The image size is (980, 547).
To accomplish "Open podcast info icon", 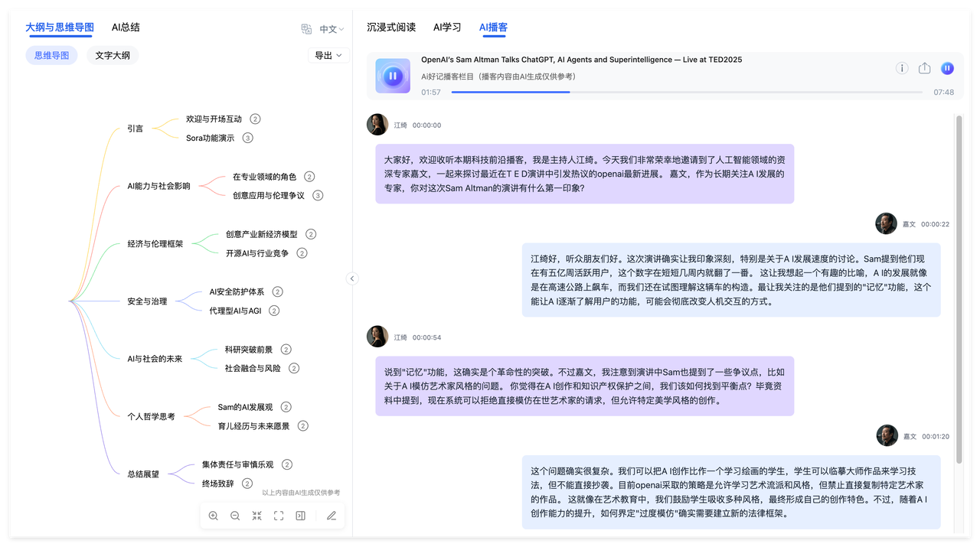I will click(x=902, y=68).
